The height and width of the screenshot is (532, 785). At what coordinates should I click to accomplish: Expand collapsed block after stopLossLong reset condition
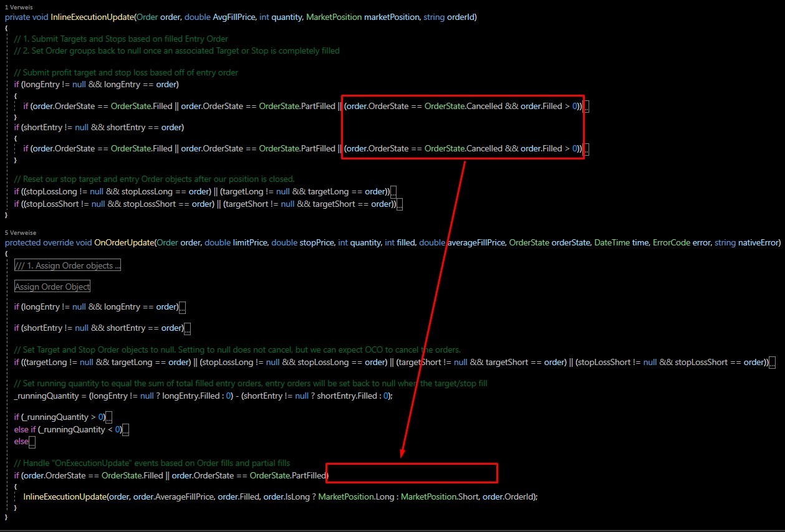tap(393, 192)
